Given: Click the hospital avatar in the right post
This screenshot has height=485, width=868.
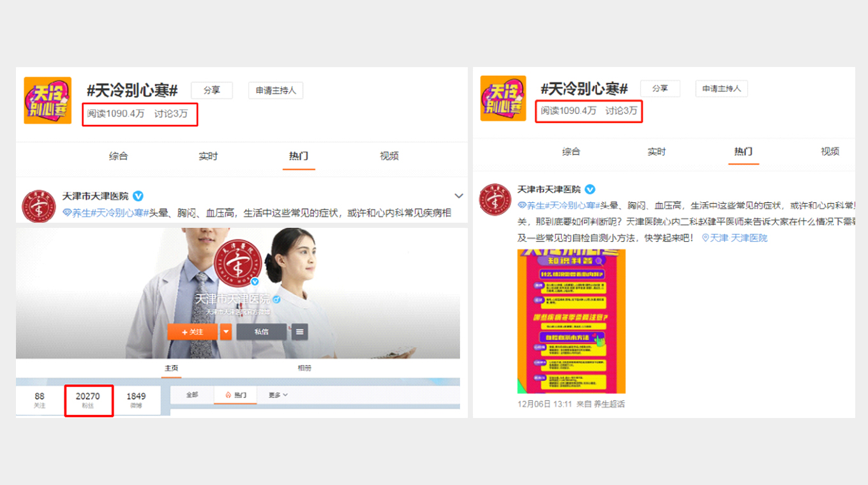Looking at the screenshot, I should [495, 200].
